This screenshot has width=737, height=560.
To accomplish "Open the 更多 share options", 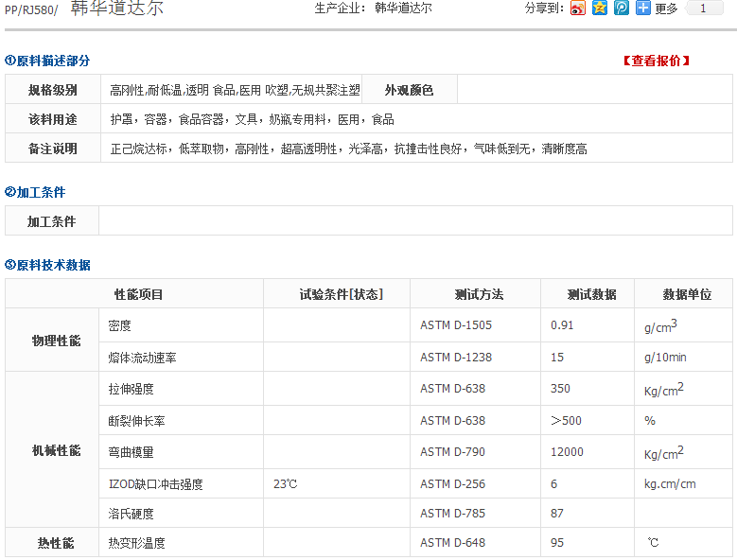I will click(x=666, y=9).
